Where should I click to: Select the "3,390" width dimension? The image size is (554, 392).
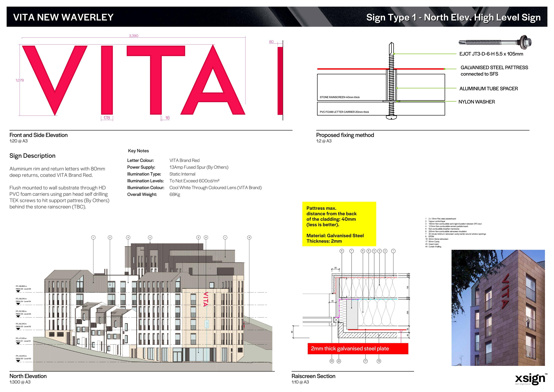(x=134, y=36)
